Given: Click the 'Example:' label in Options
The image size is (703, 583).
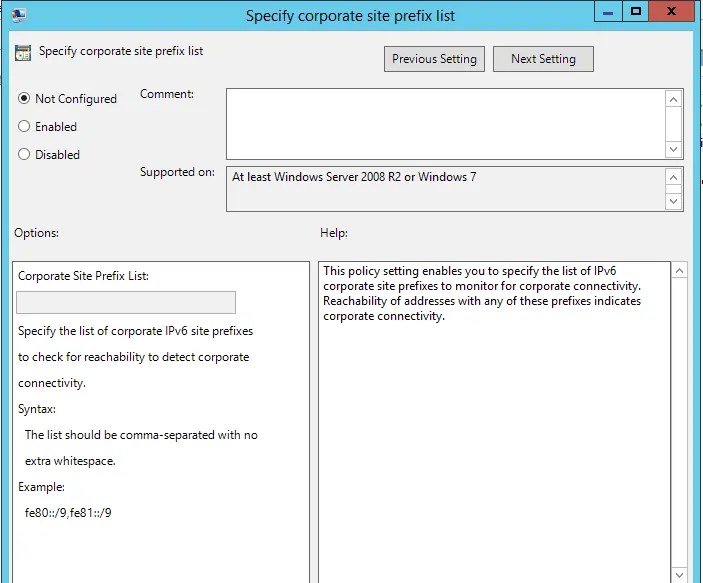Looking at the screenshot, I should (41, 487).
